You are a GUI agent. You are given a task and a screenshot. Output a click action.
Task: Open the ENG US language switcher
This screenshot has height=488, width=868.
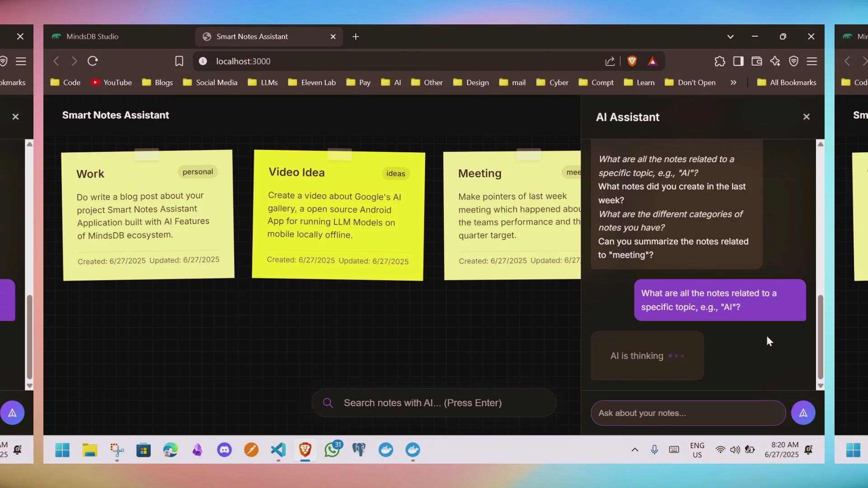tap(697, 450)
